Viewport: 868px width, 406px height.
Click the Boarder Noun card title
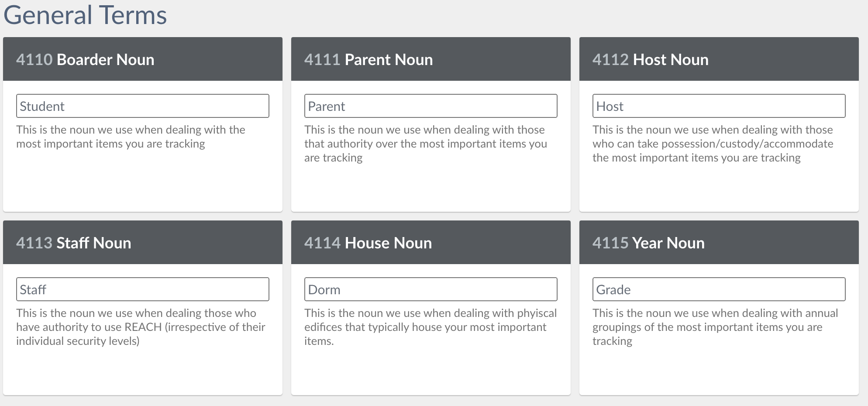105,60
